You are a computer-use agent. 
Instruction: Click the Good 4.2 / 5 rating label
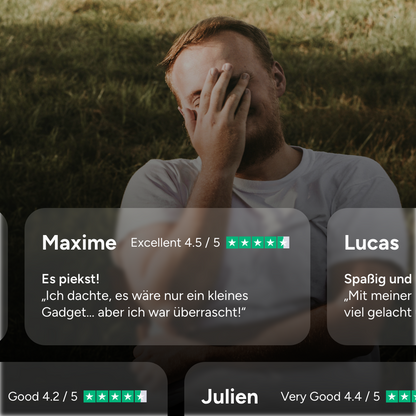[43, 397]
